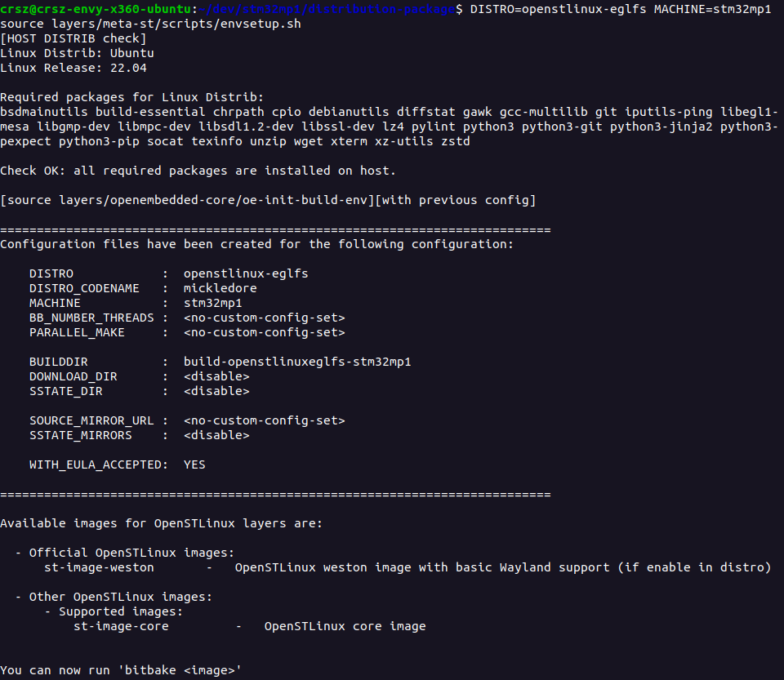Click the PARALLEL_MAKE label

pos(77,333)
